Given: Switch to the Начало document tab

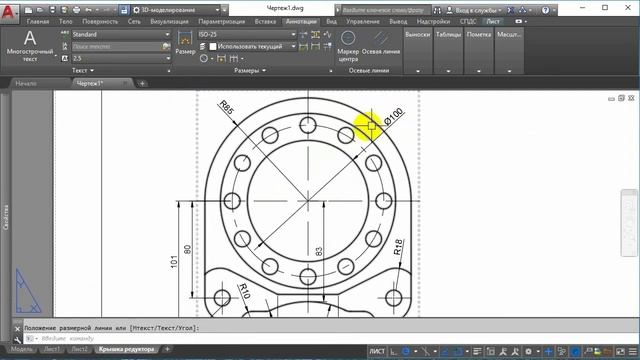Looking at the screenshot, I should 26,83.
